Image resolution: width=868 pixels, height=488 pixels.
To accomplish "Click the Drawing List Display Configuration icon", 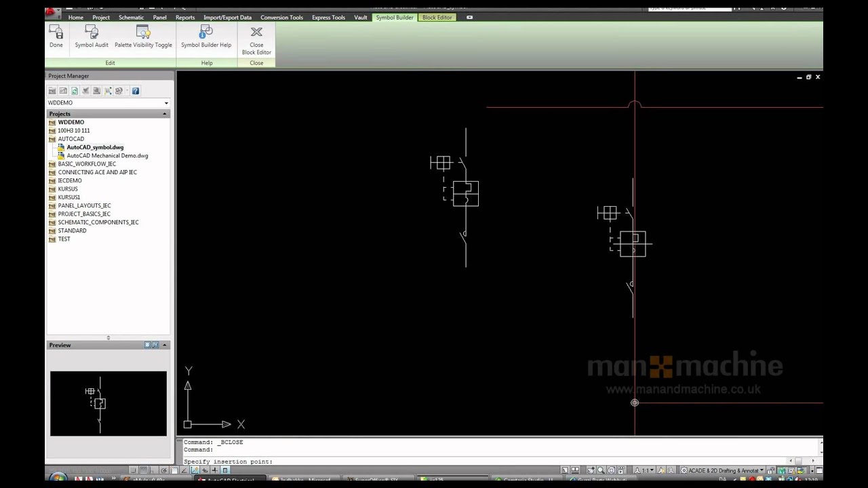I will coord(108,91).
